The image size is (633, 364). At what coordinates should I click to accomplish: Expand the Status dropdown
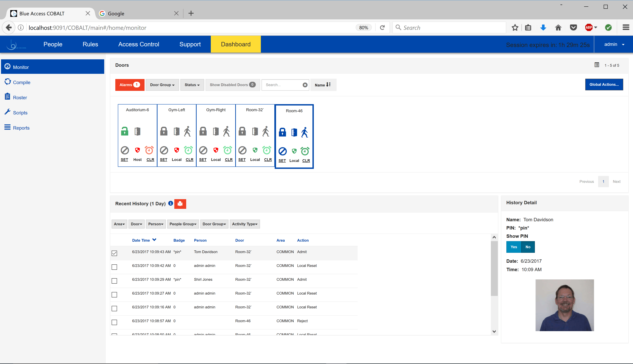click(192, 85)
